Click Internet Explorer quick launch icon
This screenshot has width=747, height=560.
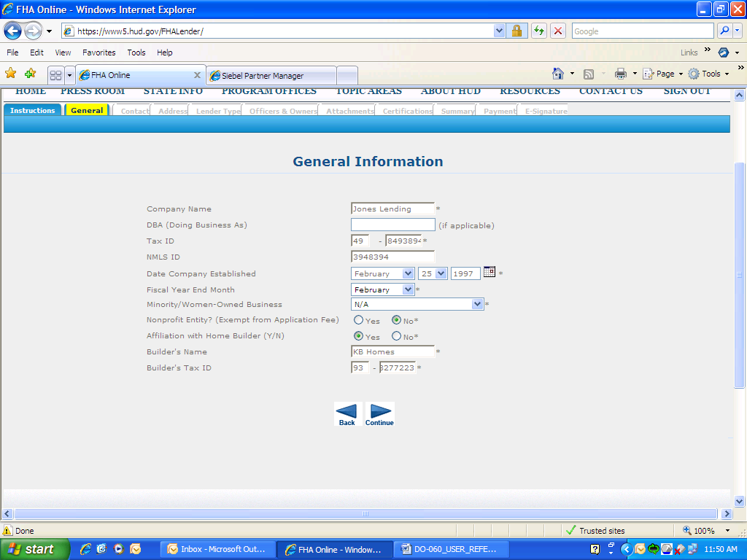click(86, 549)
